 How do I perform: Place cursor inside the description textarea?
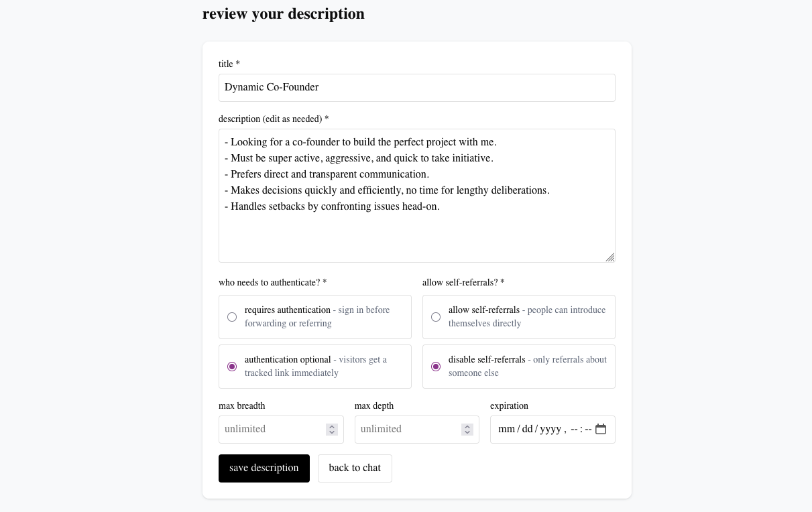point(417,194)
